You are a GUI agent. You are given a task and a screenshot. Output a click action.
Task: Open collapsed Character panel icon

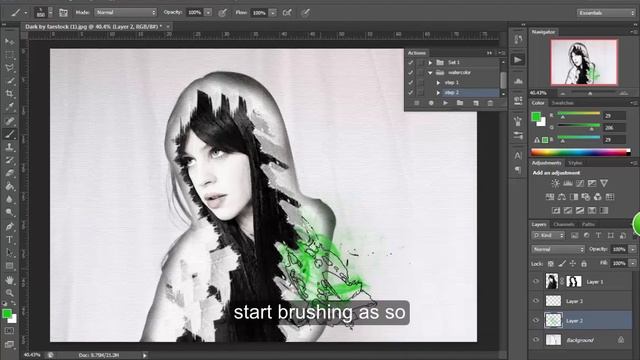coord(518,156)
